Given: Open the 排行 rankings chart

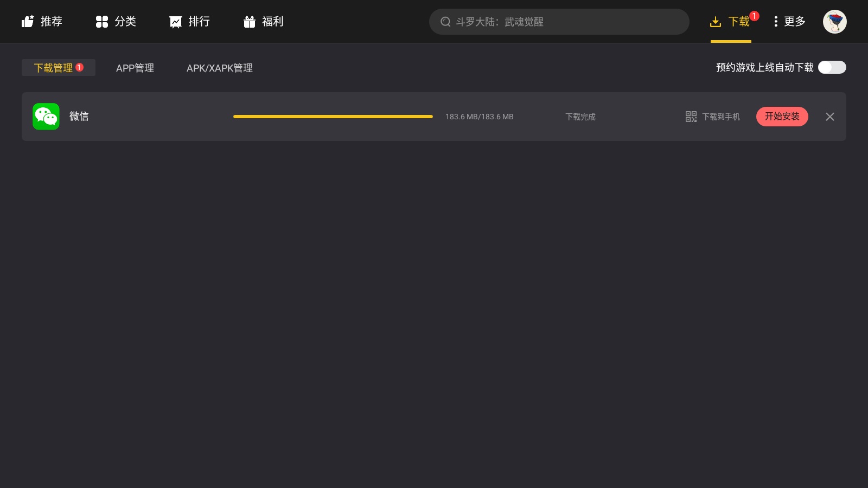Looking at the screenshot, I should pyautogui.click(x=189, y=22).
